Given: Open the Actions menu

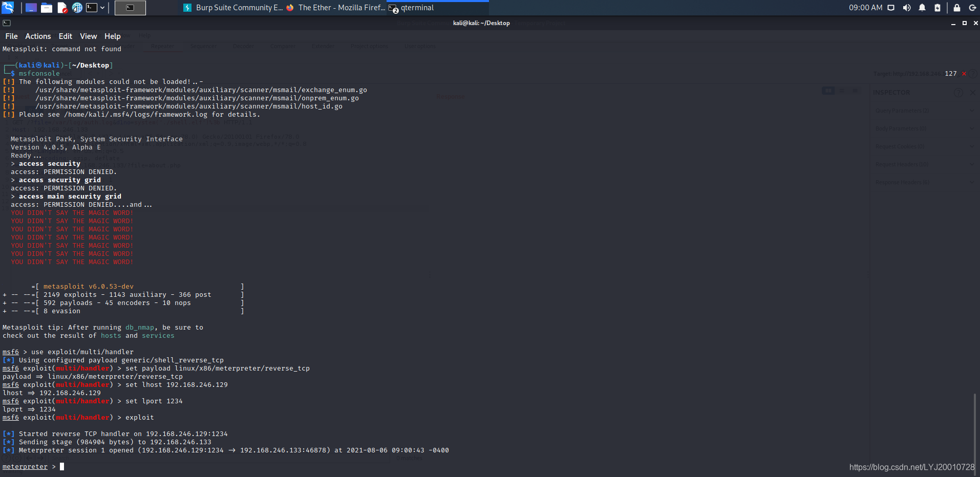Looking at the screenshot, I should (x=38, y=36).
